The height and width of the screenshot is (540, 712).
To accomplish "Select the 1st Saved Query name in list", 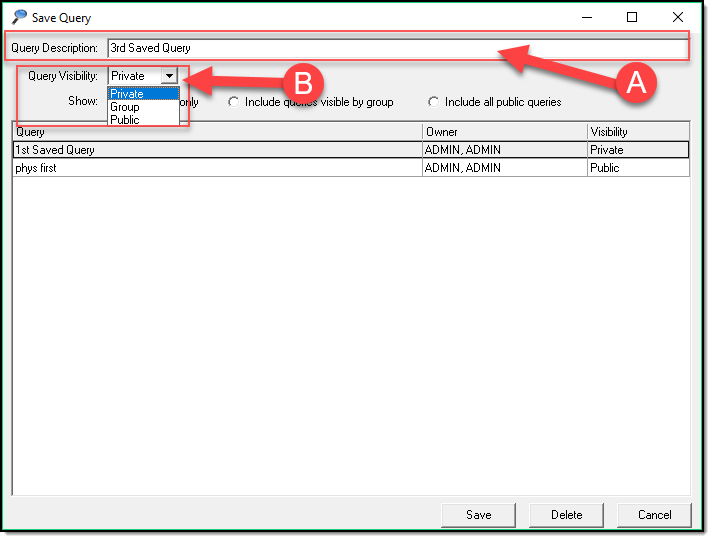I will coord(55,150).
